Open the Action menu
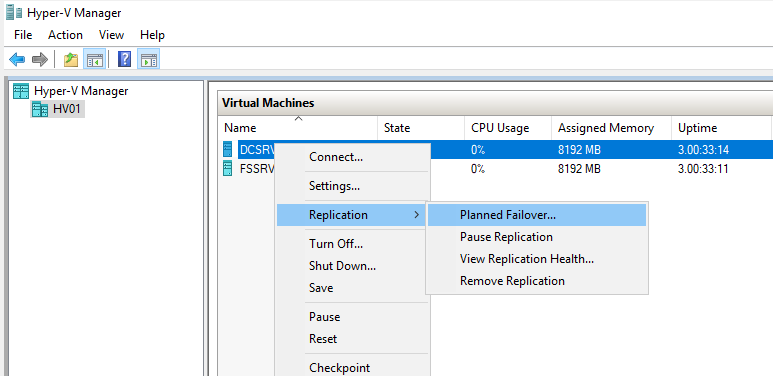This screenshot has width=773, height=376. point(65,35)
